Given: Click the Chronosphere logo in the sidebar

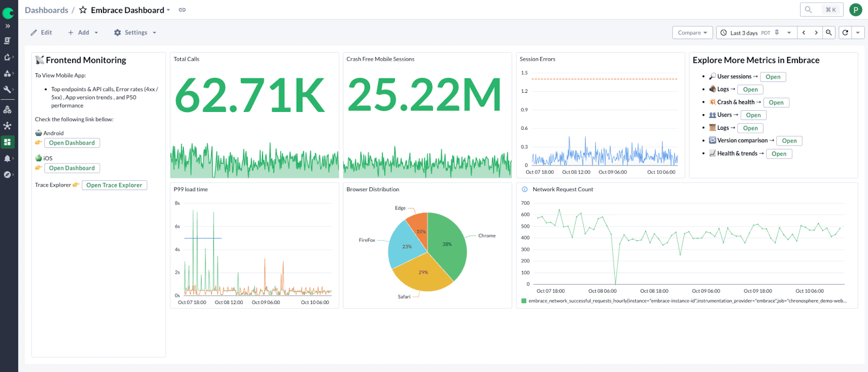Looking at the screenshot, I should 8,12.
